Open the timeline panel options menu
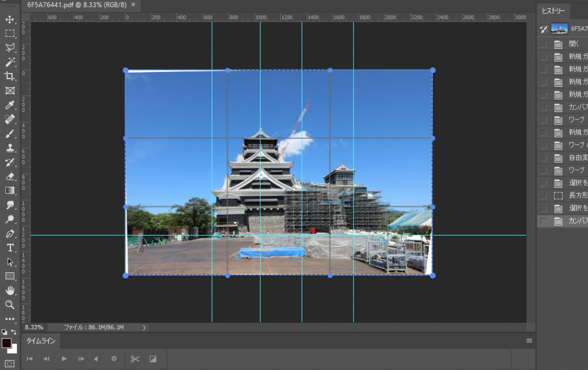 tap(529, 341)
